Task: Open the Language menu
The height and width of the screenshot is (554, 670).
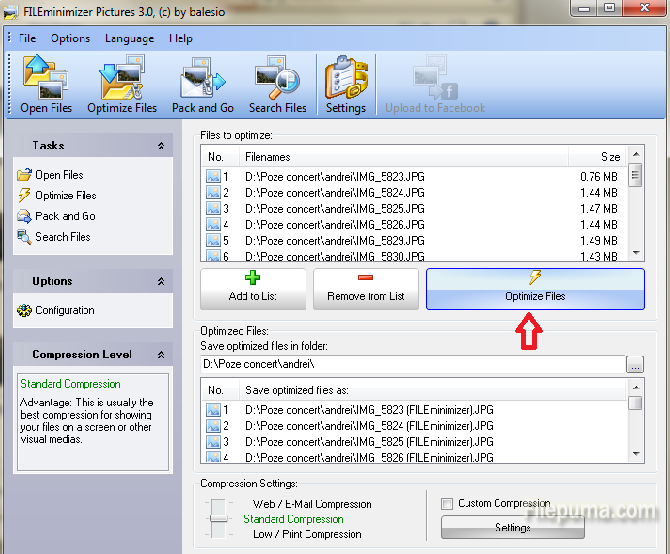Action: [129, 38]
